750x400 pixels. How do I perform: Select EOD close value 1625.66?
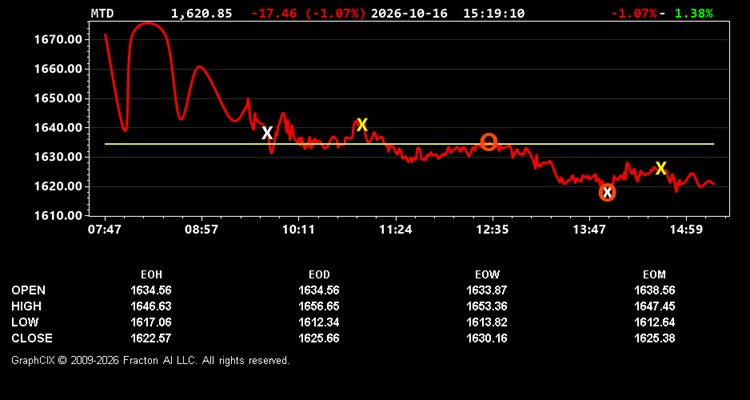[x=319, y=338]
